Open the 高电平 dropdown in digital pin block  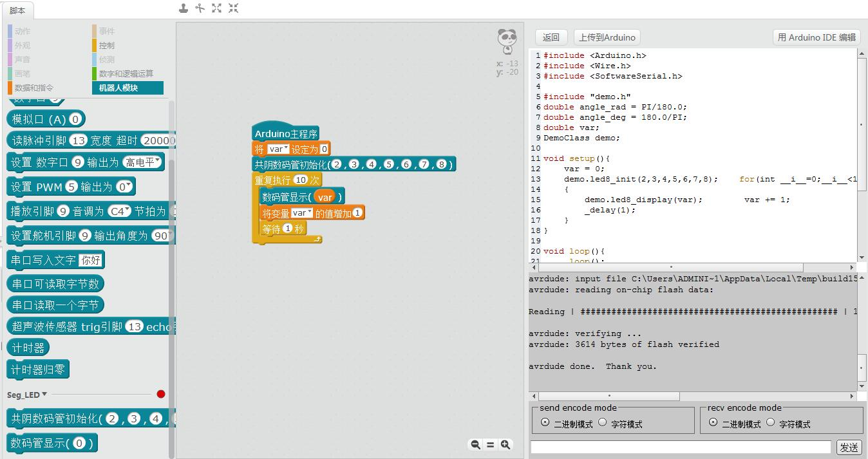[x=143, y=162]
